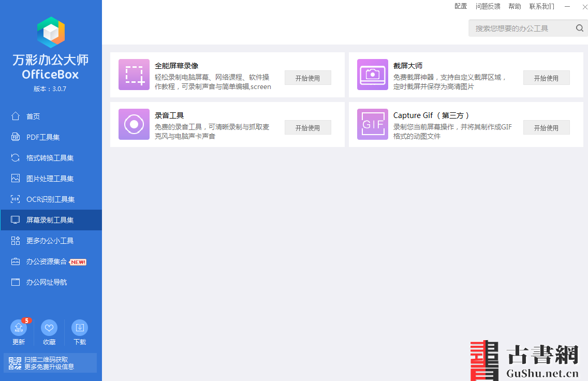Click the 万彩办公大师 app name

[51, 60]
